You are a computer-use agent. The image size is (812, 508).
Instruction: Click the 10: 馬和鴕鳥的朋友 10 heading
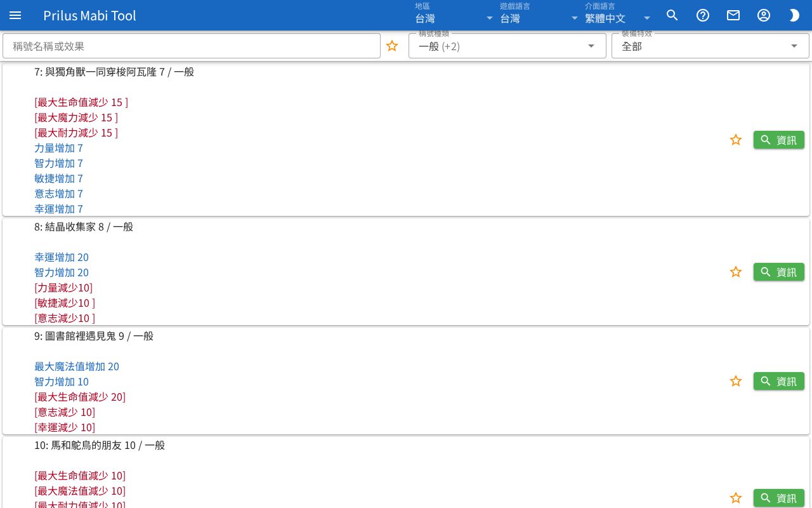pos(100,445)
